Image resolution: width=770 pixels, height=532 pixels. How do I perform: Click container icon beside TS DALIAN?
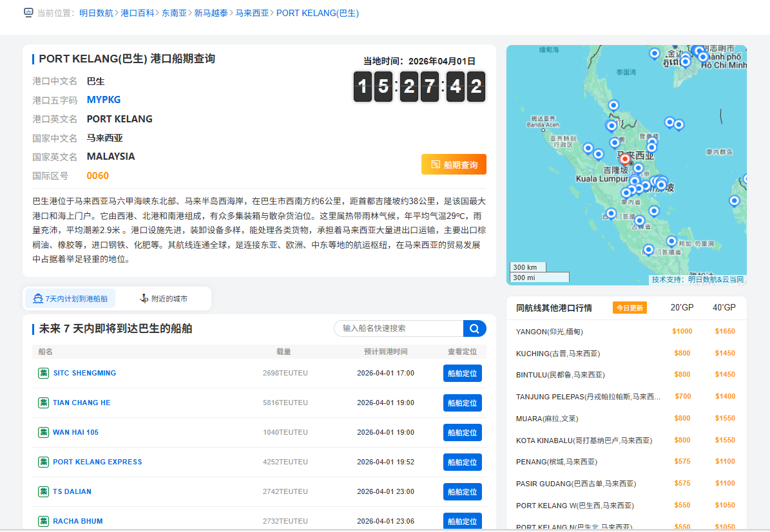pyautogui.click(x=44, y=491)
